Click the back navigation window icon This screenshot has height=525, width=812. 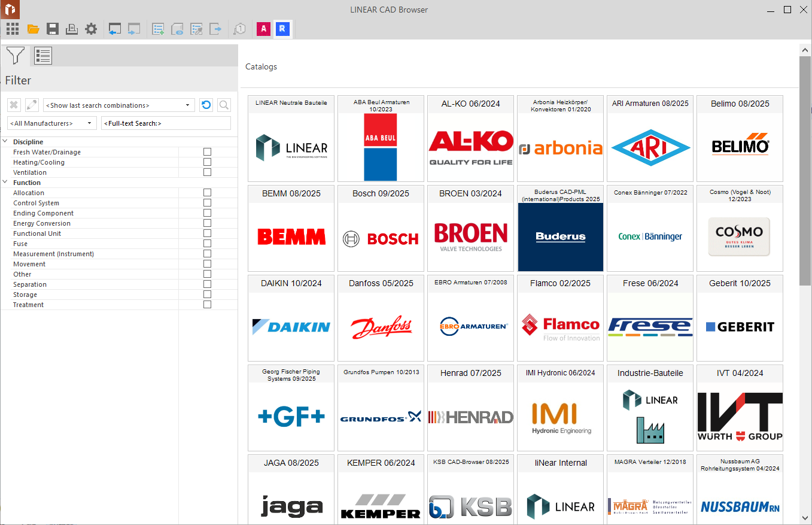tap(115, 29)
